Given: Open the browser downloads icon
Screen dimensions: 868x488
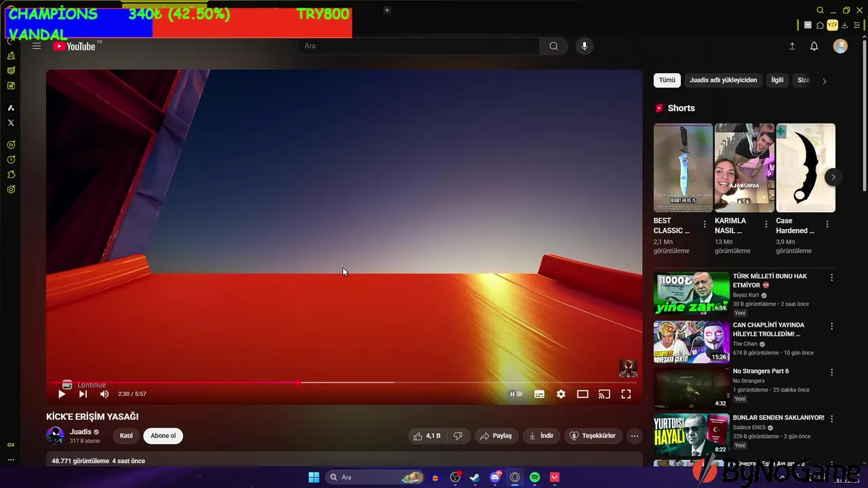Looking at the screenshot, I should point(844,25).
